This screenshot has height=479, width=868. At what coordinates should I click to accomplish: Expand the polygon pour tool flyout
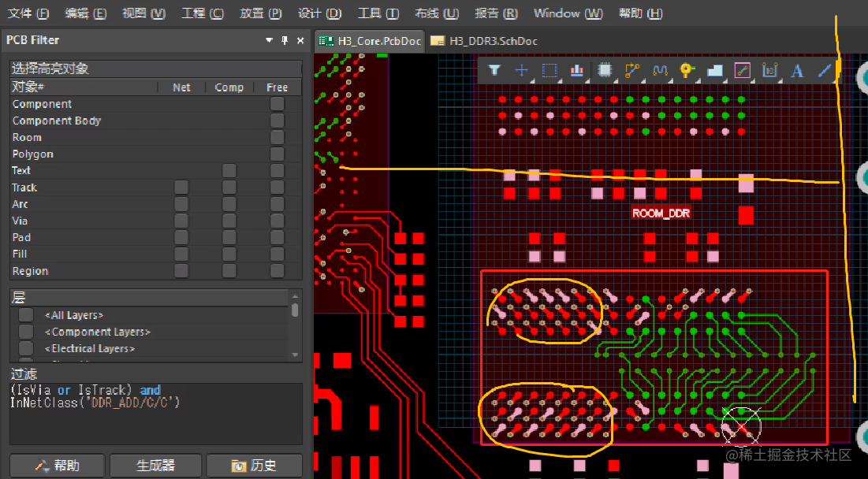click(725, 80)
